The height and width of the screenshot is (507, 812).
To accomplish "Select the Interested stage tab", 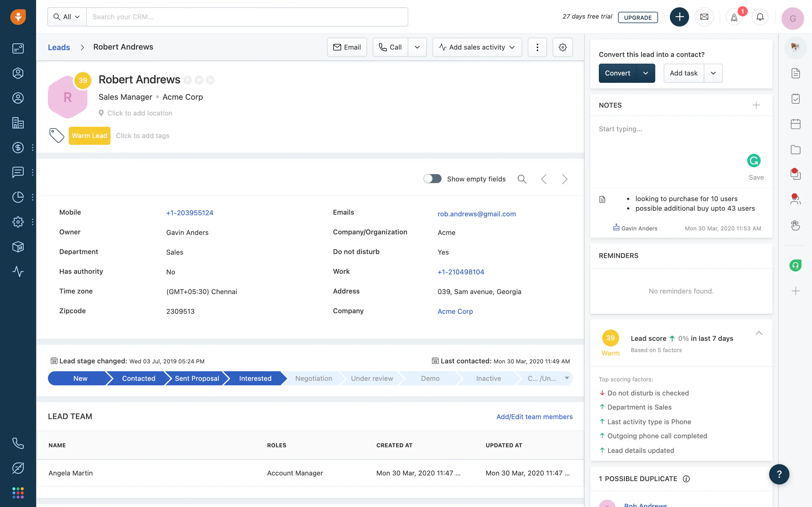I will 255,378.
